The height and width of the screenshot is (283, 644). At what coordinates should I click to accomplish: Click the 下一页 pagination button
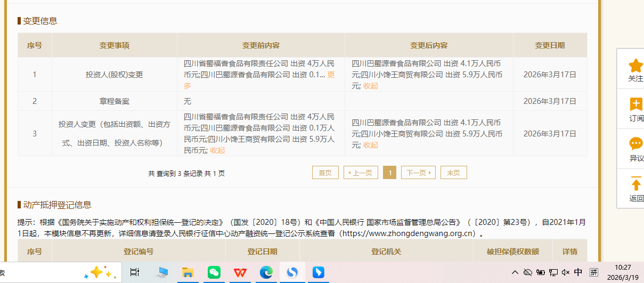(x=418, y=173)
